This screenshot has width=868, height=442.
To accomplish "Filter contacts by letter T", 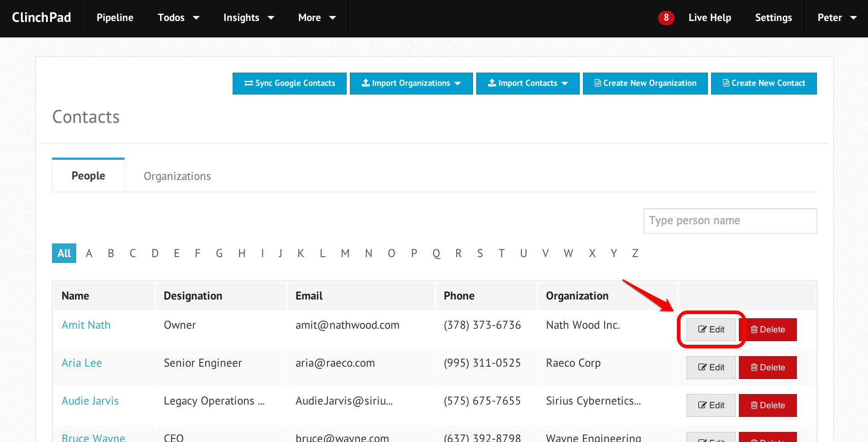I will coord(502,253).
